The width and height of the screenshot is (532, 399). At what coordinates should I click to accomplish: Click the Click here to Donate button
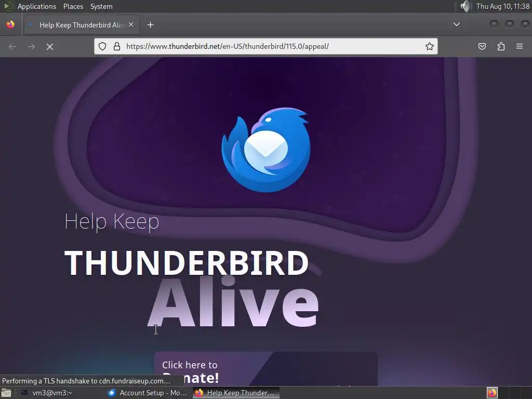tap(265, 369)
